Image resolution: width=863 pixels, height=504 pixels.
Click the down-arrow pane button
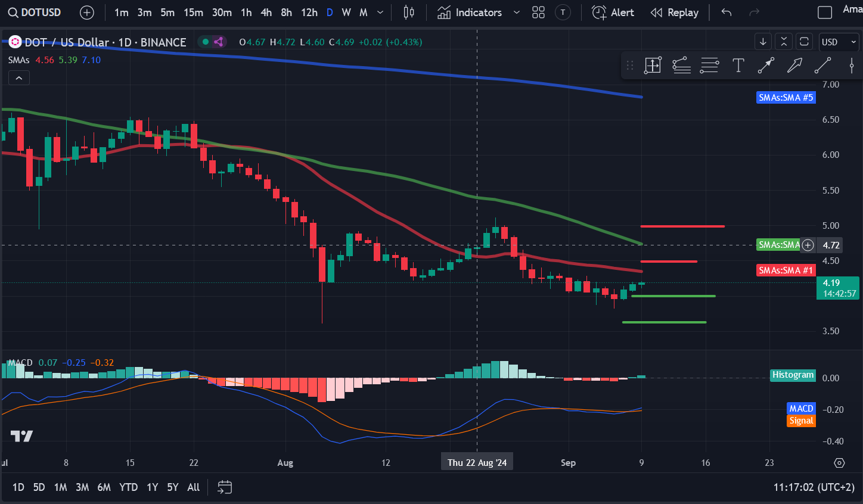pos(763,42)
